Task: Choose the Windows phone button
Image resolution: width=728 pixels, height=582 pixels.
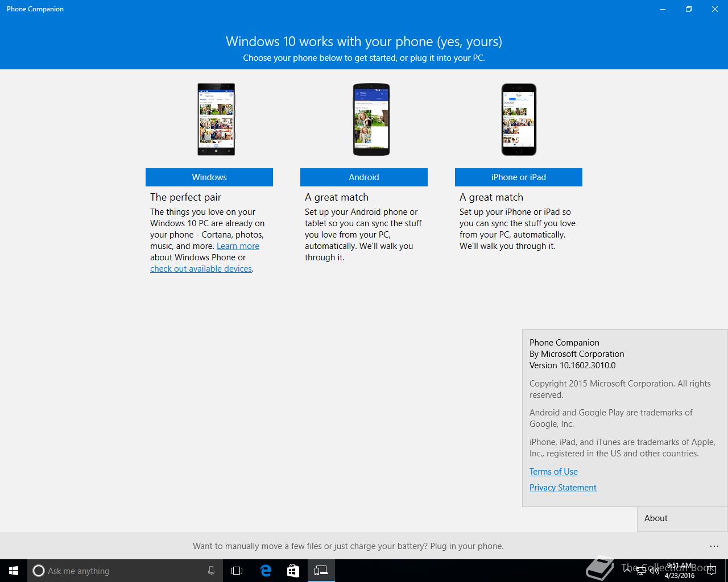Action: [209, 177]
